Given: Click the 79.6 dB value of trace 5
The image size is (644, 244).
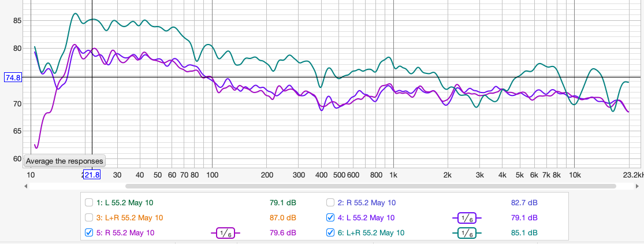Looking at the screenshot, I should pyautogui.click(x=282, y=233).
